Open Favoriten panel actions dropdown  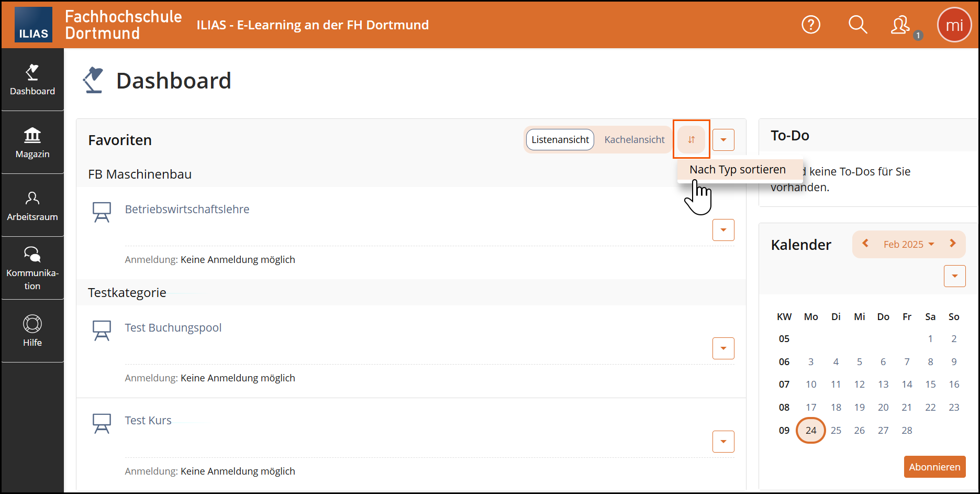pos(723,140)
